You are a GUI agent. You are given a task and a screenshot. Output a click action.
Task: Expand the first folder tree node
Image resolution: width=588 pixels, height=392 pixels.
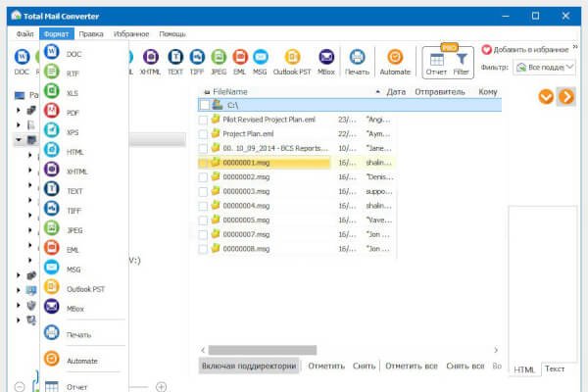(x=19, y=110)
